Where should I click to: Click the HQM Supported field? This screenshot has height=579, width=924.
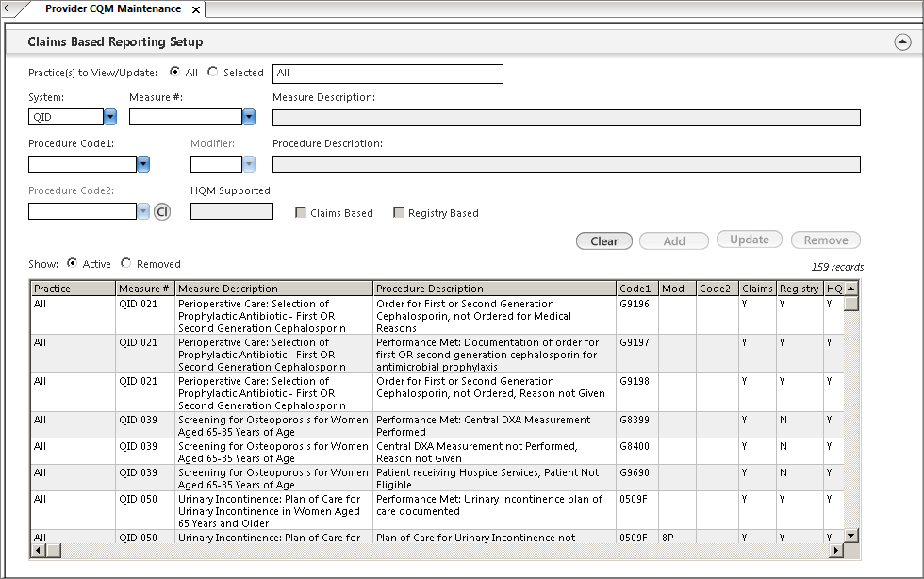point(232,211)
